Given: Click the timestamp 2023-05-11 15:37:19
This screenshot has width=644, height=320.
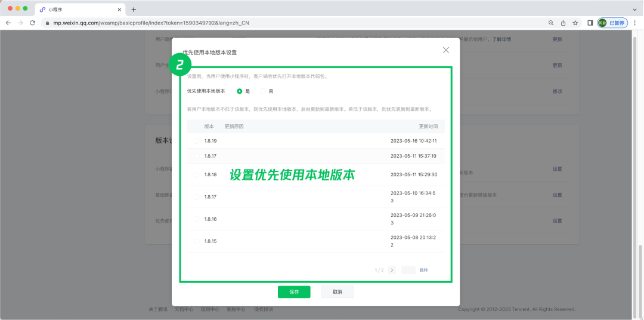Looking at the screenshot, I should [x=414, y=156].
